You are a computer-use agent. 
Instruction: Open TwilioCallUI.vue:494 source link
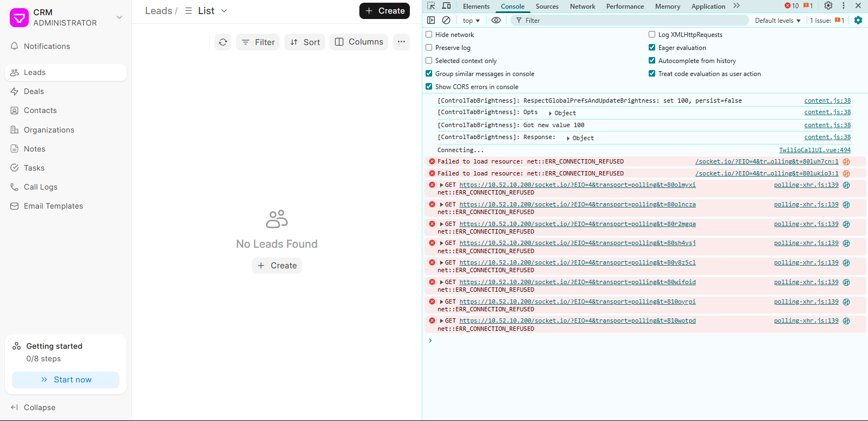click(x=815, y=150)
